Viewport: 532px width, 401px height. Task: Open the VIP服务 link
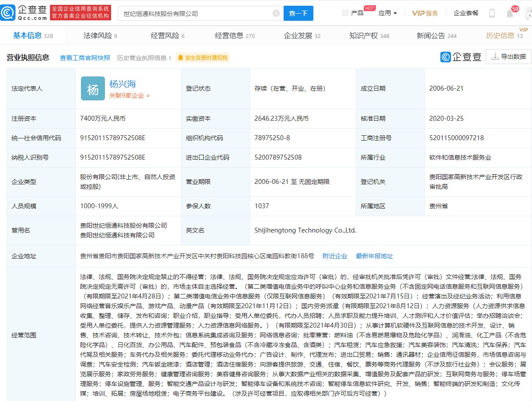pyautogui.click(x=425, y=13)
